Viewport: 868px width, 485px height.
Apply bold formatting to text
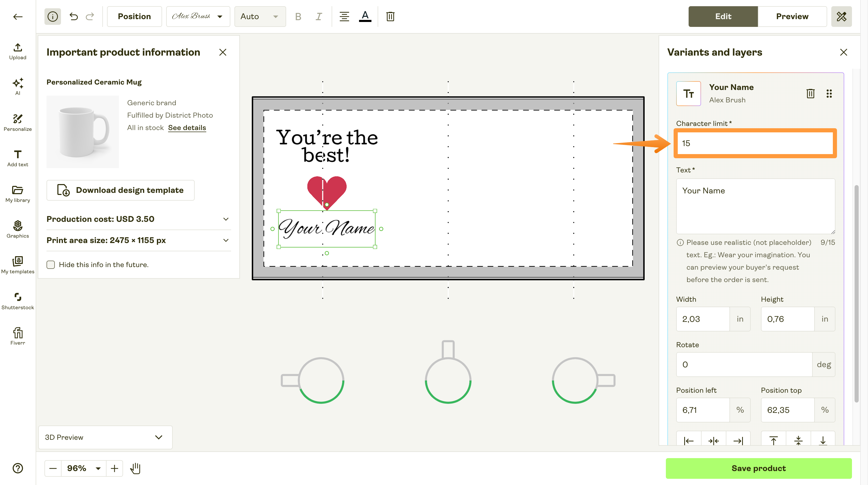[x=298, y=17]
